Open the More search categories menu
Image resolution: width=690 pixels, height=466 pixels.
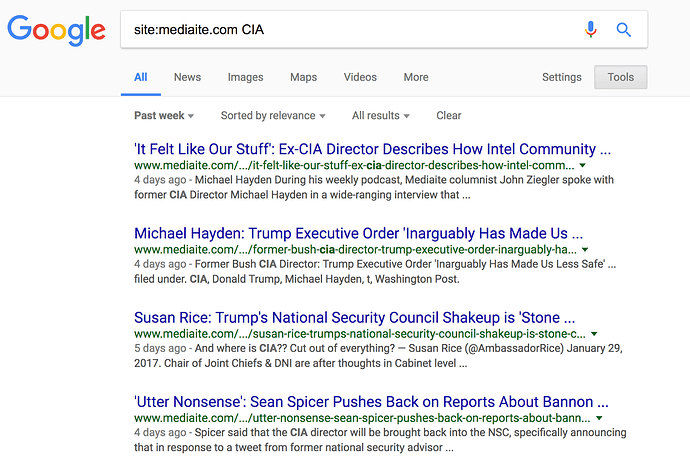pyautogui.click(x=416, y=77)
